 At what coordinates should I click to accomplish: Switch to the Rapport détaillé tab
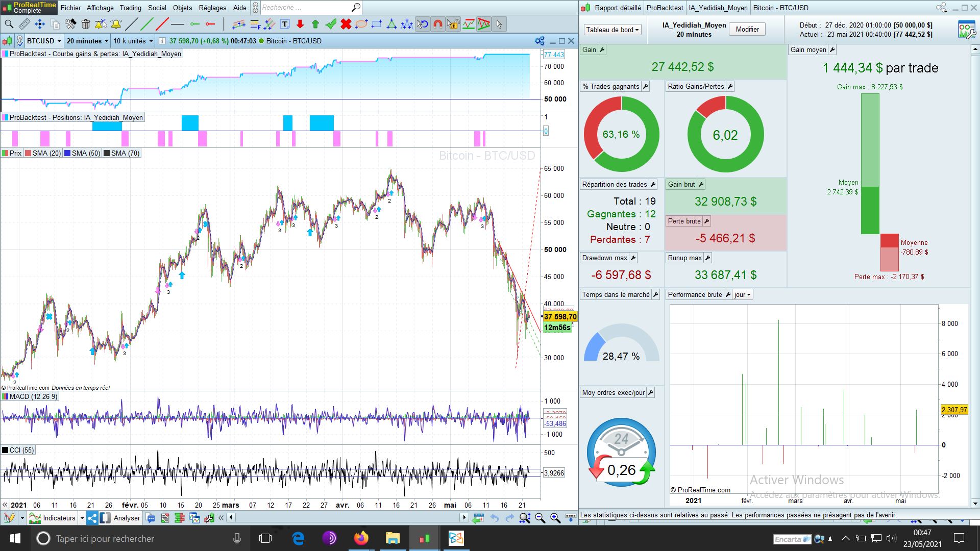pos(618,8)
